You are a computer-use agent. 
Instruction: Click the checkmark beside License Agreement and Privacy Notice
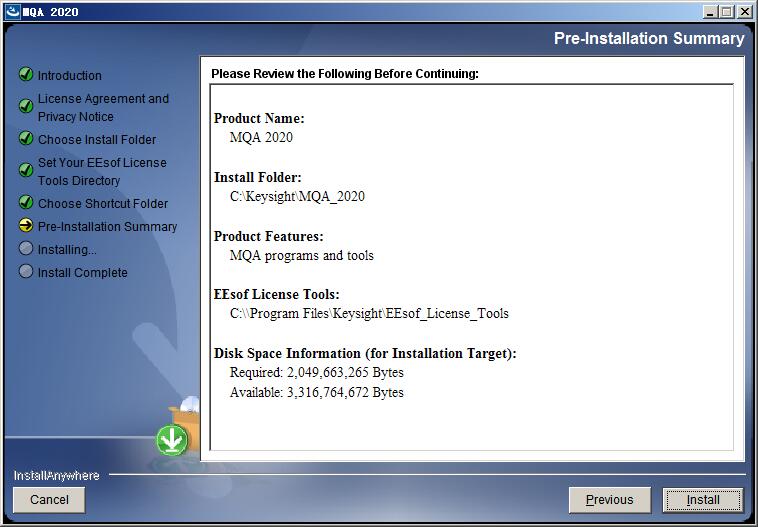tap(26, 106)
